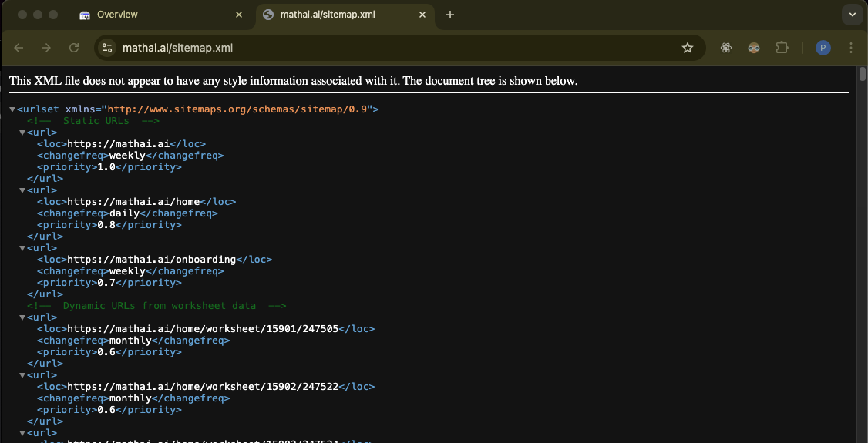The image size is (868, 443).
Task: Click the XML no style information notice
Action: point(294,81)
